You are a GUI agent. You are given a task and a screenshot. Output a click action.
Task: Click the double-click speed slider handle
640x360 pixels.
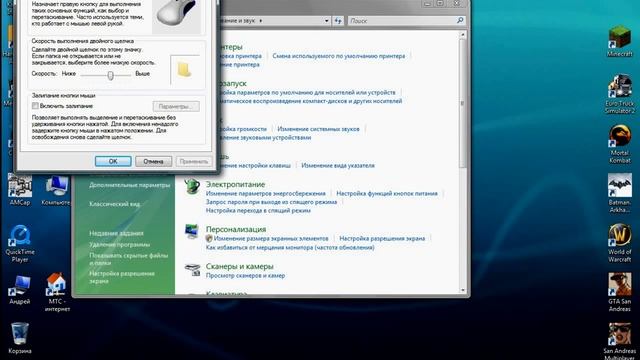[x=110, y=75]
